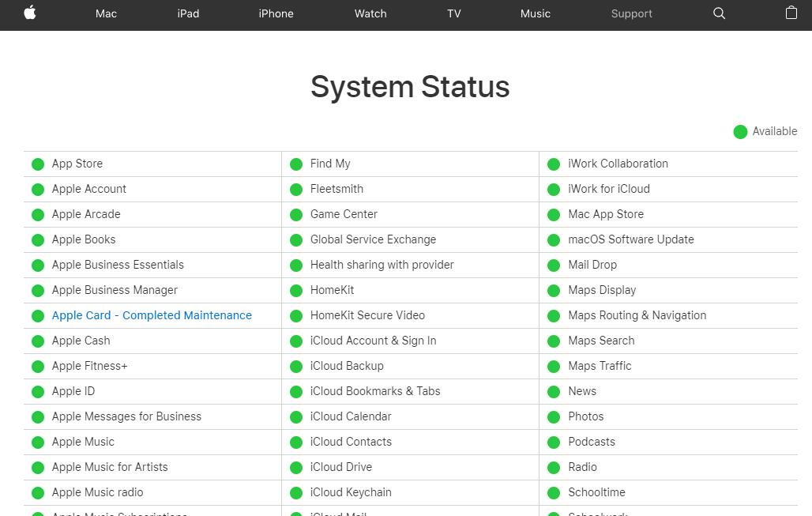
Task: Click green status dot beside Photos
Action: (x=554, y=417)
